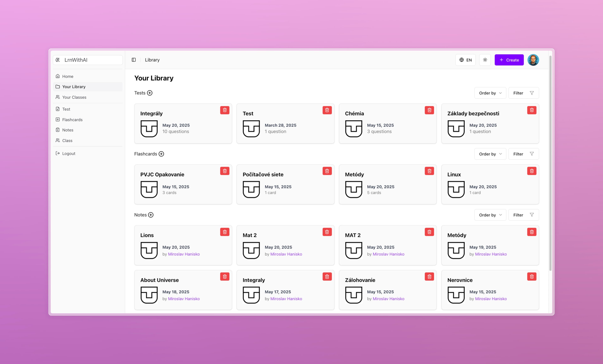The image size is (603, 364).
Task: Open Notes in sidebar
Action: click(x=88, y=130)
